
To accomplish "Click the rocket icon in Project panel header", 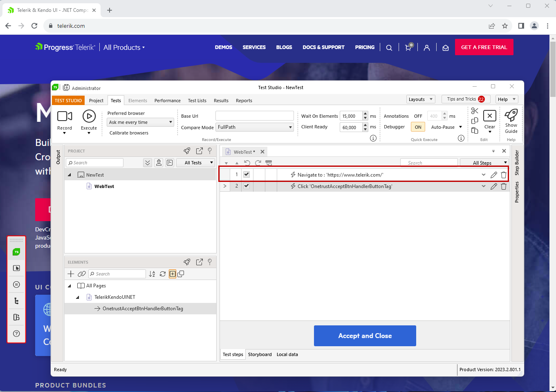I will coord(187,151).
